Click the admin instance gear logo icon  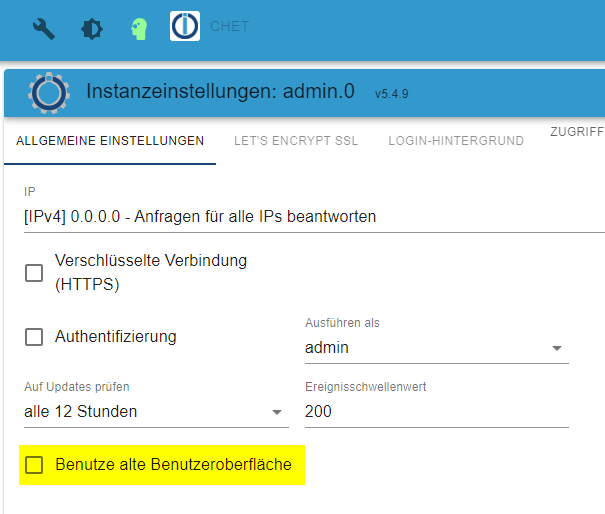[49, 93]
